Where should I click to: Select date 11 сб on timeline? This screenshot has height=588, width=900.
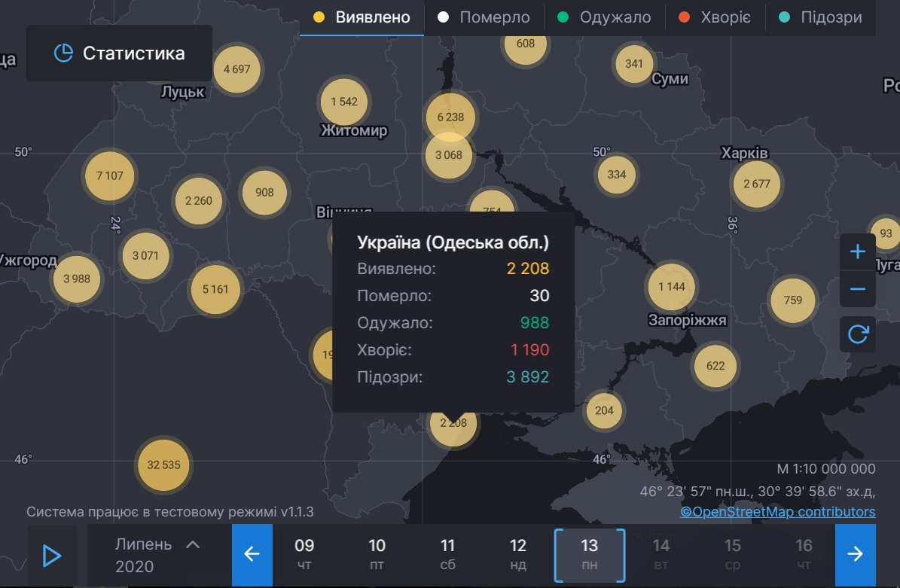(447, 555)
